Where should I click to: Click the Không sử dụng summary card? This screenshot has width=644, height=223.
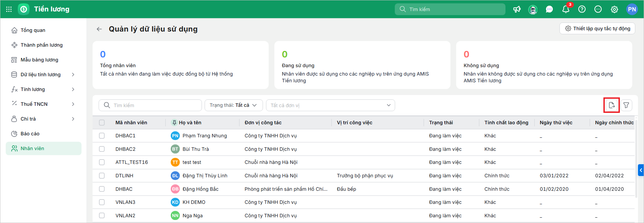click(x=544, y=65)
